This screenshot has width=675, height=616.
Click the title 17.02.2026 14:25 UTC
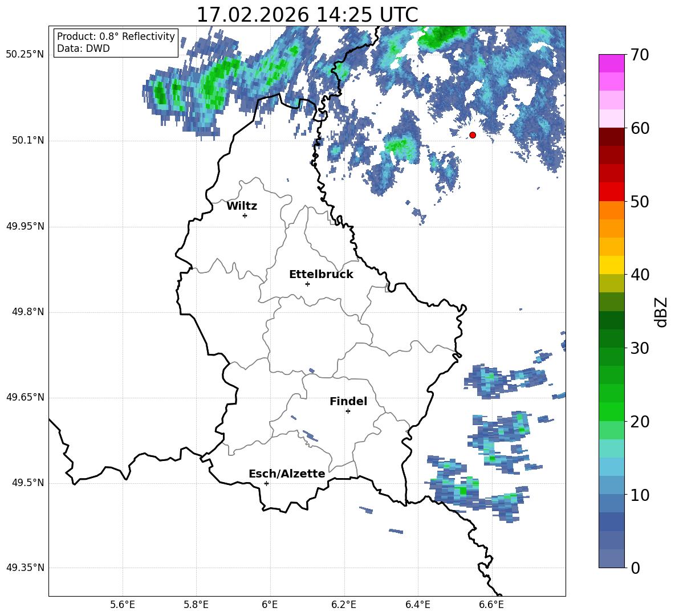click(307, 15)
